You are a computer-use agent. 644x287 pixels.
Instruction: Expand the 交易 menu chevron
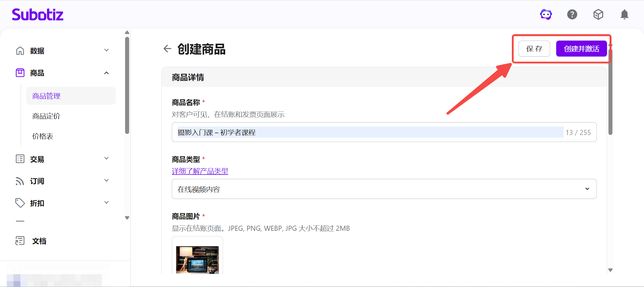[x=106, y=159]
